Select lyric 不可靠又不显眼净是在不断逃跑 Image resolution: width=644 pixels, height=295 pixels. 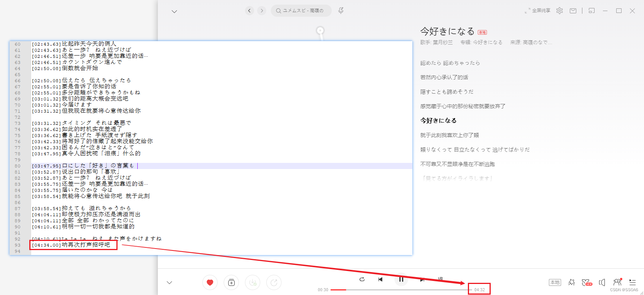(x=458, y=164)
